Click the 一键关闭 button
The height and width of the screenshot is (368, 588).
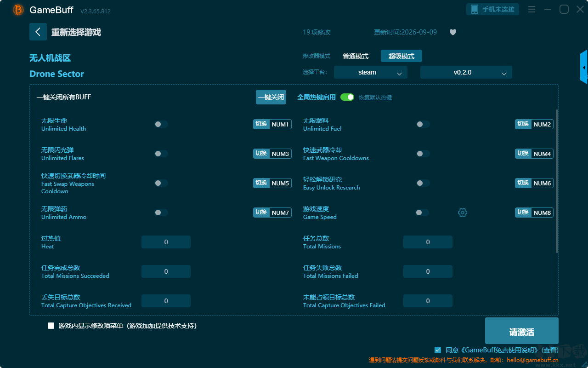click(x=271, y=97)
